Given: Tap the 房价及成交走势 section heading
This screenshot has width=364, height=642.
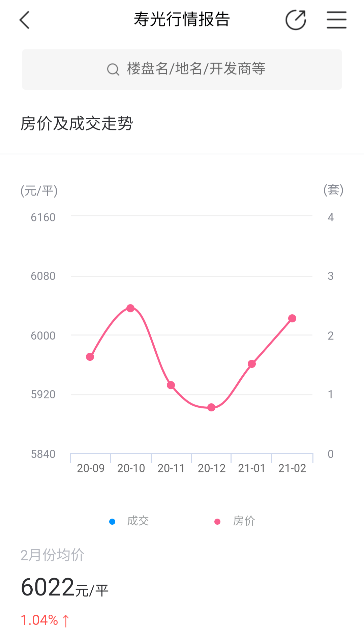Looking at the screenshot, I should pyautogui.click(x=77, y=123).
